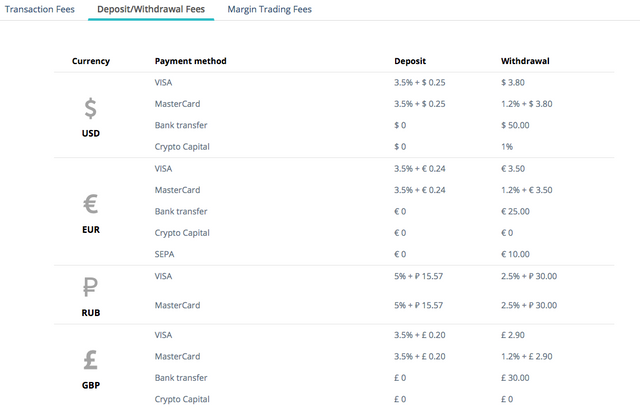
Task: Click the USD currency label
Action: 91,133
